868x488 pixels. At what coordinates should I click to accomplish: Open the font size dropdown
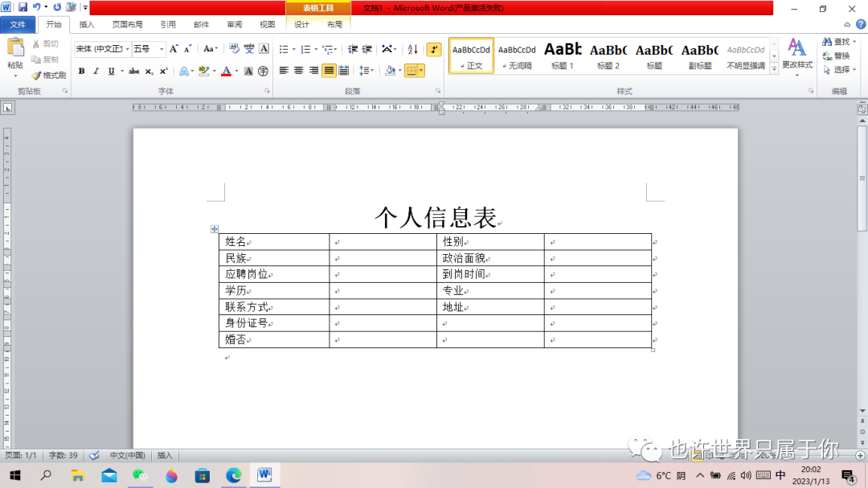pyautogui.click(x=162, y=49)
